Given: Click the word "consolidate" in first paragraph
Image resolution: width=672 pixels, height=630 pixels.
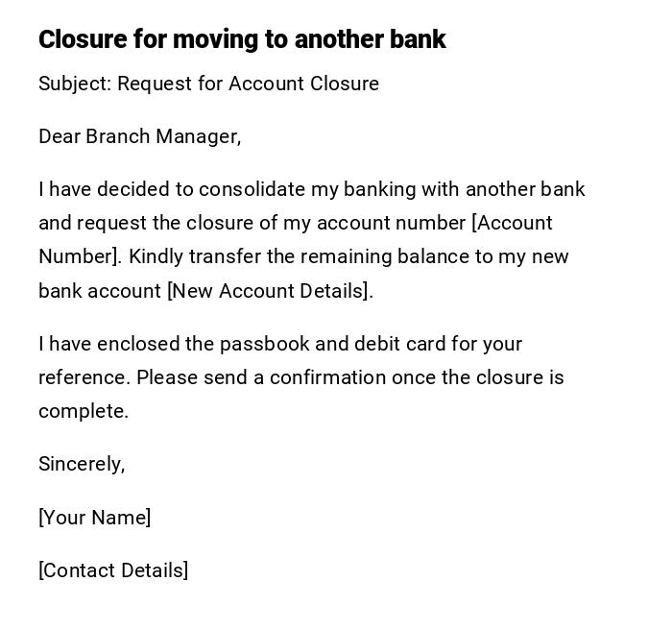Looking at the screenshot, I should [x=252, y=189].
